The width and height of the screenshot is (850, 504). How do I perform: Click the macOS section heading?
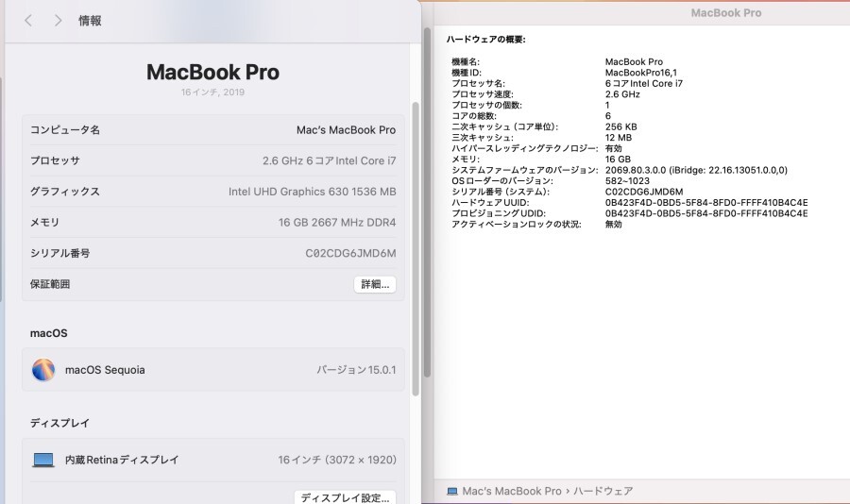coord(49,333)
